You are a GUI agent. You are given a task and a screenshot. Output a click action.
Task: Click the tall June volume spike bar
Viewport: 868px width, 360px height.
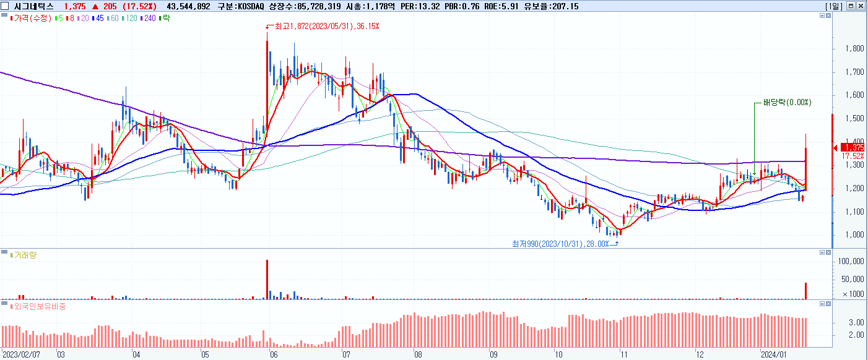point(267,279)
